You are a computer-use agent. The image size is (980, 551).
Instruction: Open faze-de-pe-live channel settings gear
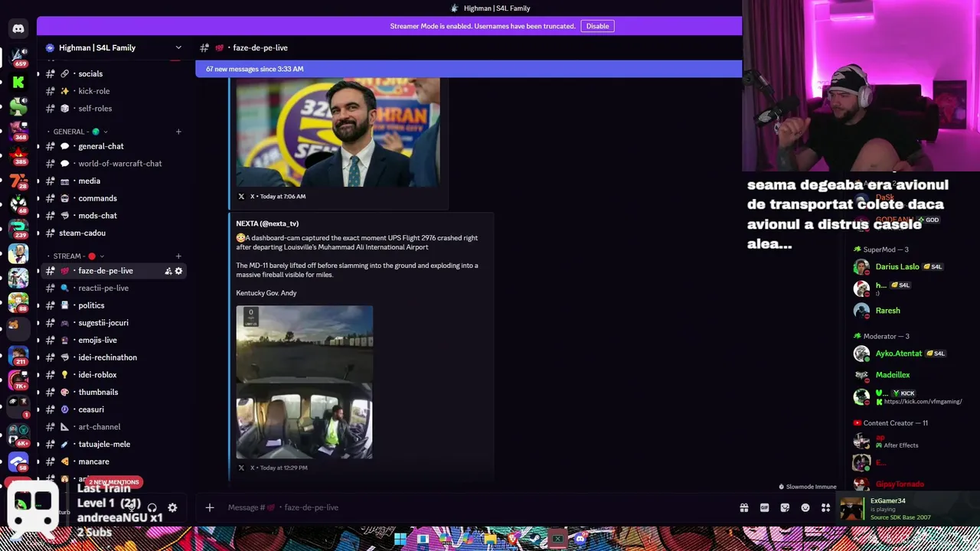(x=178, y=271)
